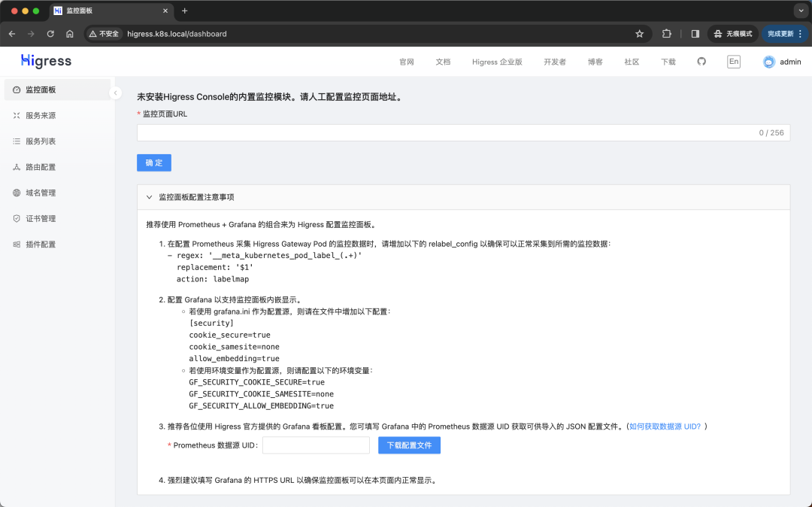Click the admin username
812x507 pixels.
tap(790, 62)
